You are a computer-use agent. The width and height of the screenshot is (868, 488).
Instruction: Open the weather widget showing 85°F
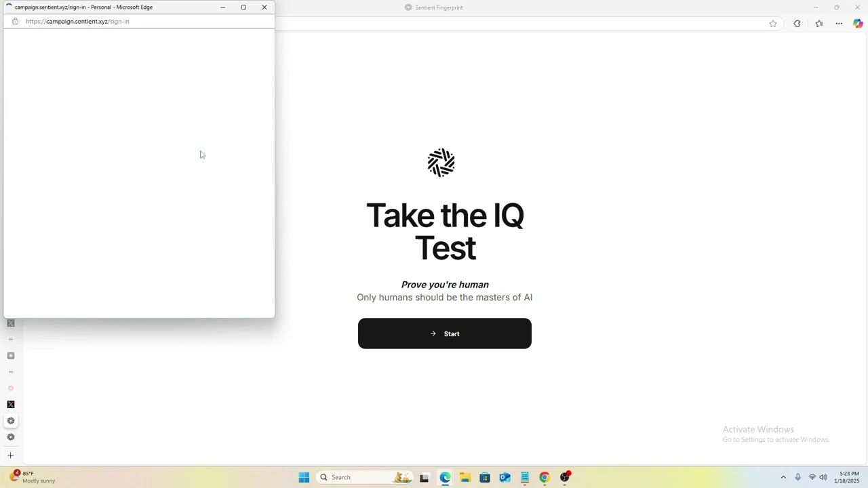(x=34, y=477)
